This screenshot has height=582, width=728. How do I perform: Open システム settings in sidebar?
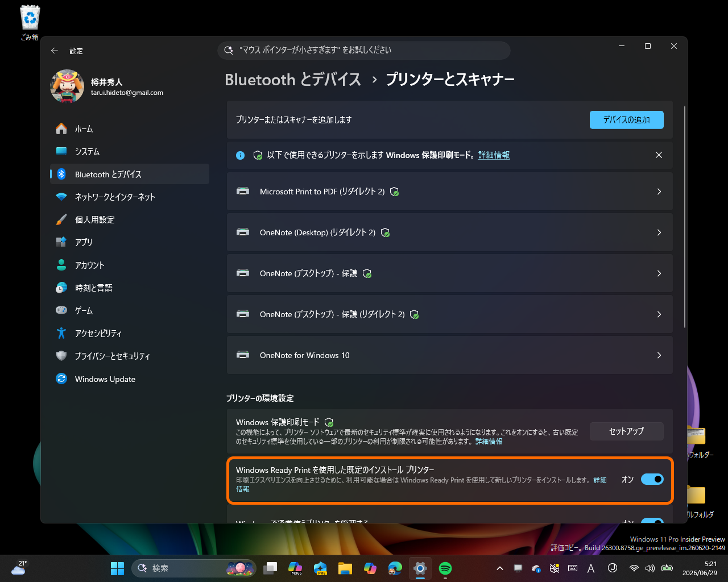point(130,152)
